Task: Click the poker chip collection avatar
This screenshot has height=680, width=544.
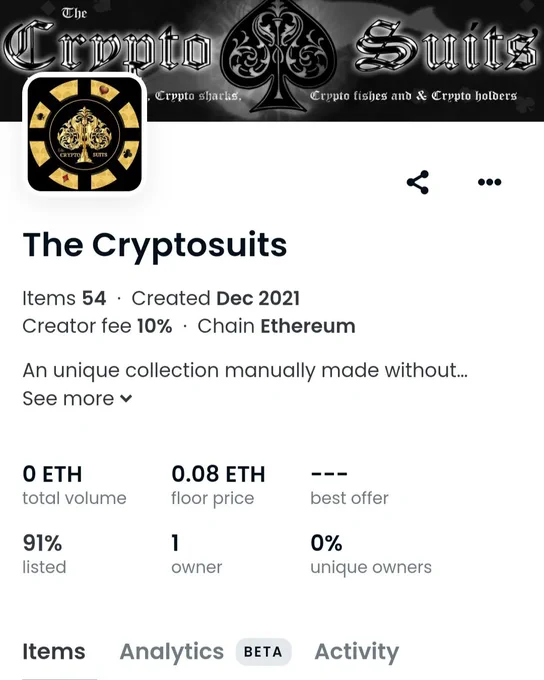Action: click(85, 134)
